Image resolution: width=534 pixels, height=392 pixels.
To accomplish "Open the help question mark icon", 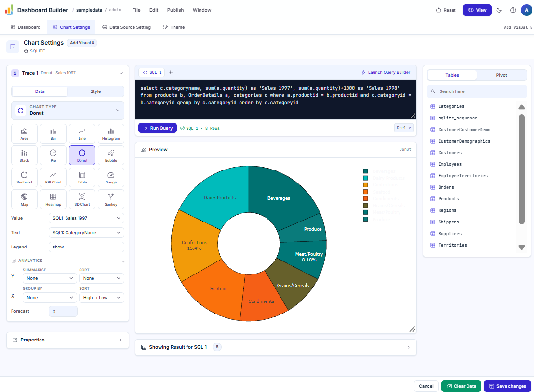I will point(513,10).
